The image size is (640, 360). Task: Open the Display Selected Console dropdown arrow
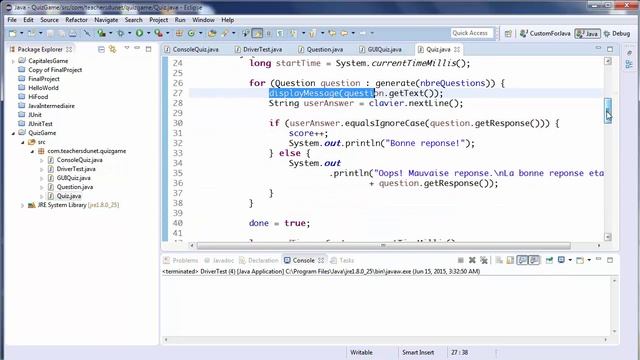[x=570, y=260]
